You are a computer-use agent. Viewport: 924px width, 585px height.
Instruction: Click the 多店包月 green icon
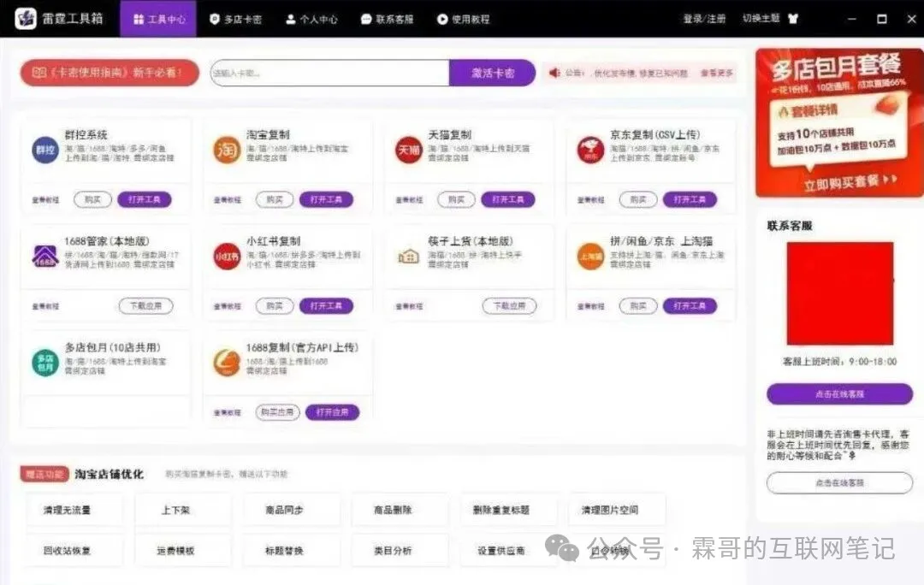44,363
